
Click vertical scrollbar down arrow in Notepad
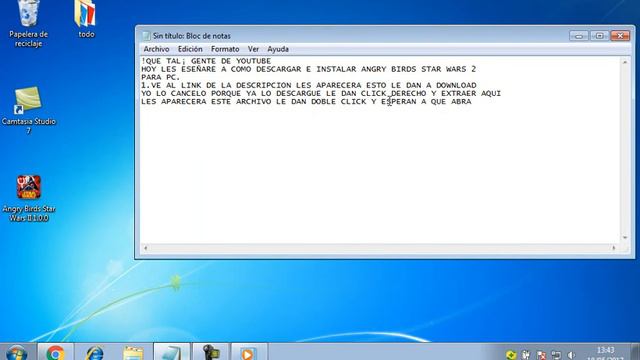coord(624,238)
